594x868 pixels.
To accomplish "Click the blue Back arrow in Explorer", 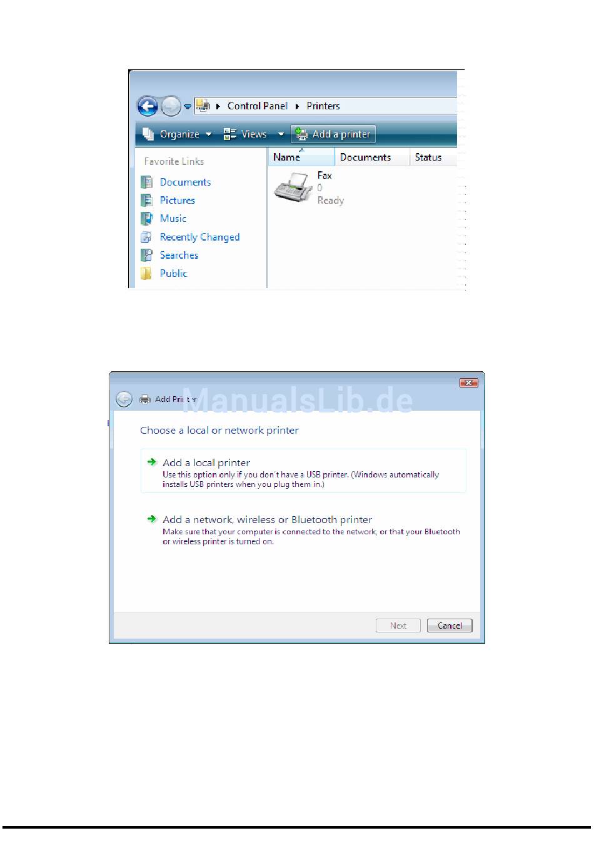I will coord(148,106).
